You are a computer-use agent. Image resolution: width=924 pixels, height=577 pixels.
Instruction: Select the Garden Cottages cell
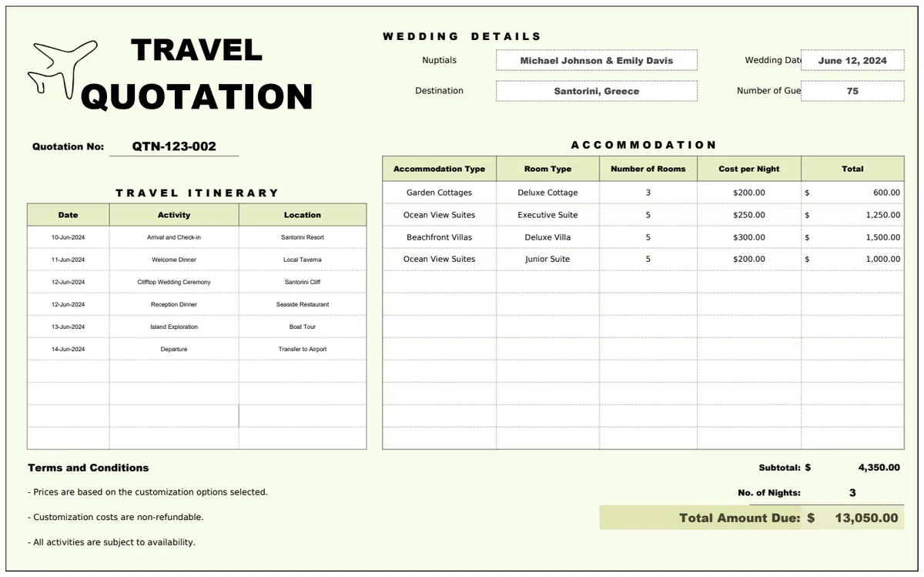click(x=439, y=193)
